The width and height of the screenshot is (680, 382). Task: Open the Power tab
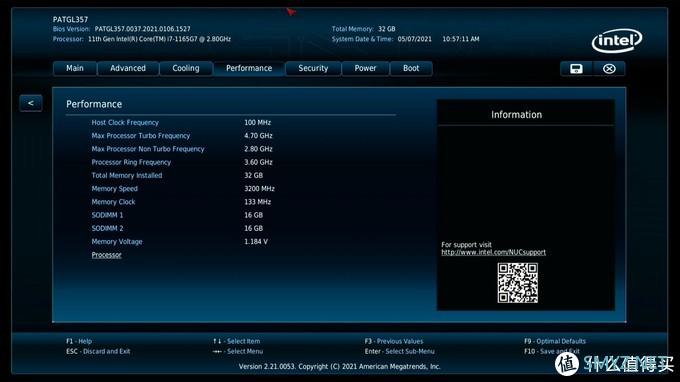(365, 69)
